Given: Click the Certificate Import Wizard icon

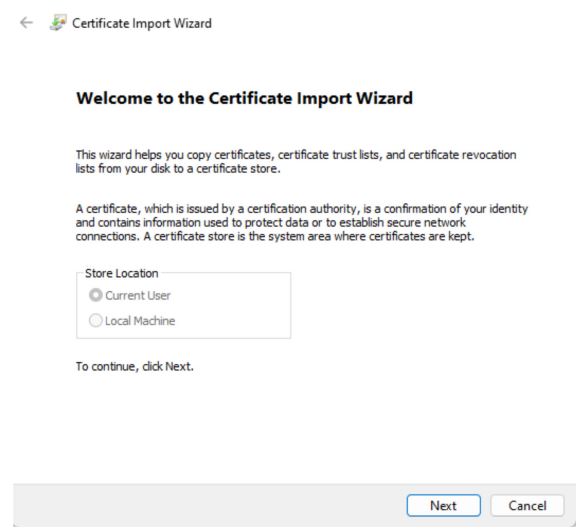Looking at the screenshot, I should (58, 22).
